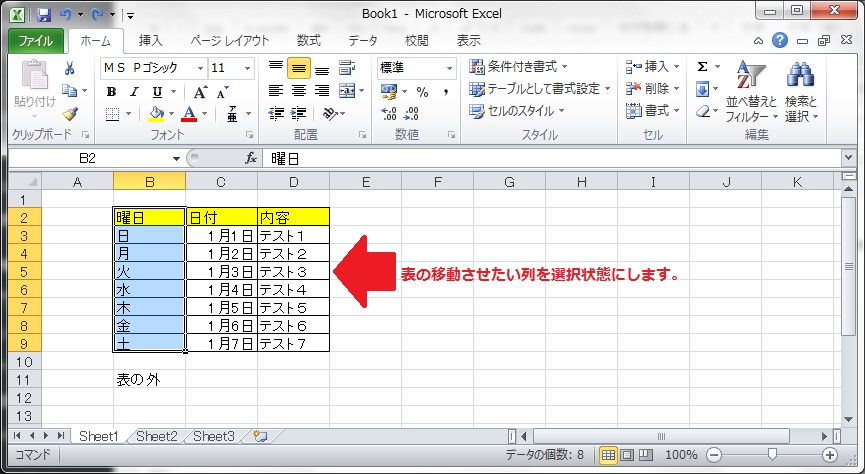Switch to the Sheet2 worksheet tab
The height and width of the screenshot is (474, 865).
coord(157,436)
